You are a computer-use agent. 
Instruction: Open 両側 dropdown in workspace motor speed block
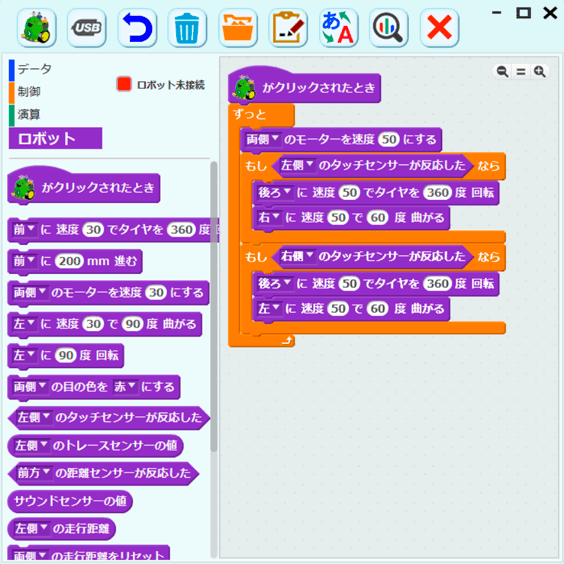(x=263, y=139)
